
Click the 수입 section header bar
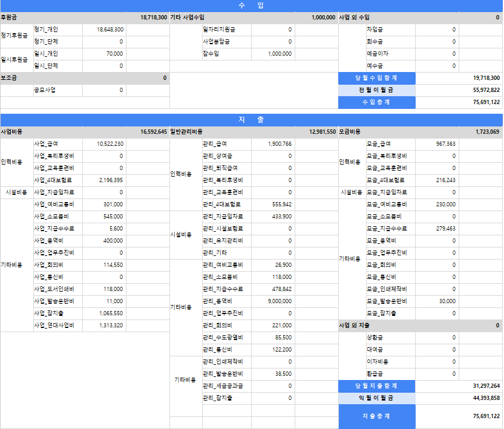click(251, 5)
